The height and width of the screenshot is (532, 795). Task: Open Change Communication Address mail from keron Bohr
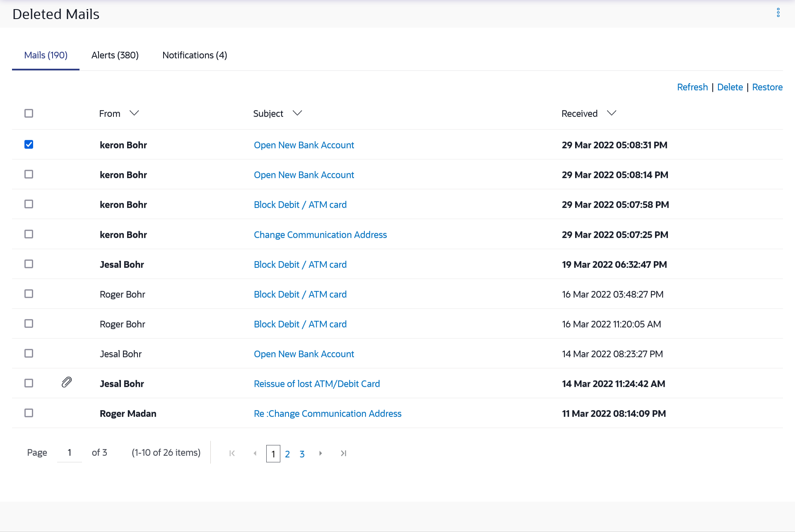(x=320, y=235)
